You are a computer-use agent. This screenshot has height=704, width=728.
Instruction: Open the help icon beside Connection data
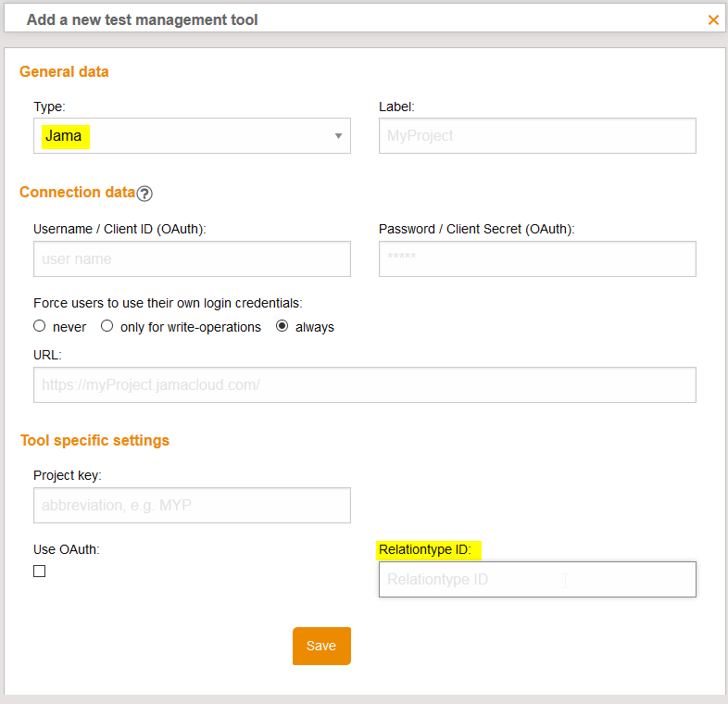144,194
